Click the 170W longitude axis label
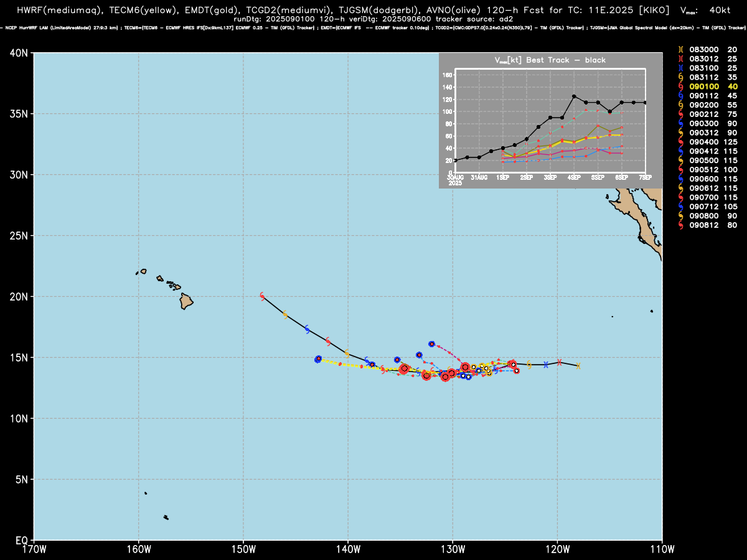This screenshot has width=747, height=560. point(34,548)
